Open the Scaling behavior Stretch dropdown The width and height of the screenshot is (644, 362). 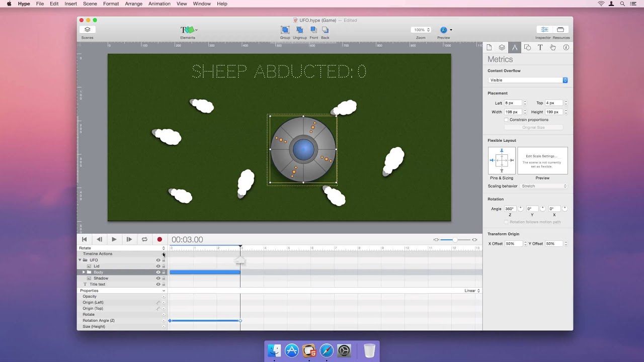[x=544, y=186]
